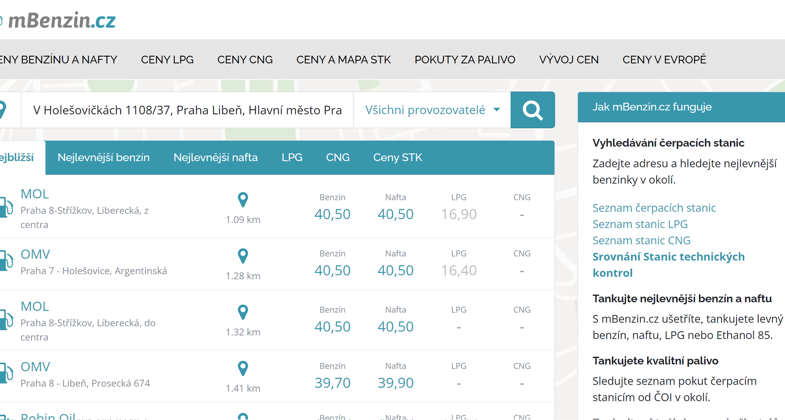Click map pin for MOL 1.32 km
The height and width of the screenshot is (420, 785).
[243, 312]
